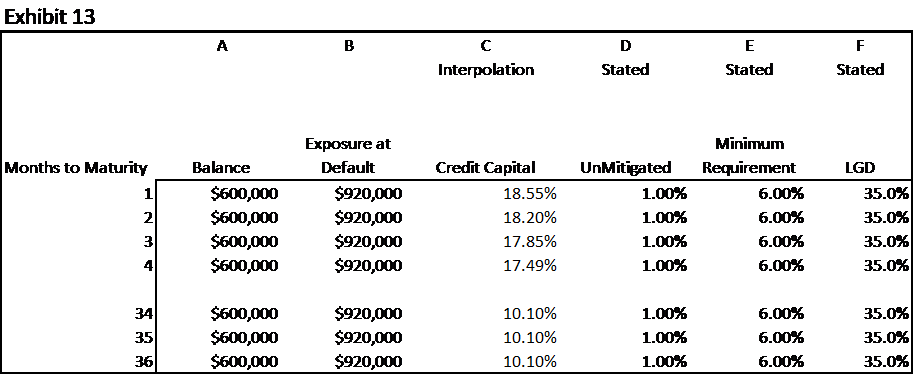This screenshot has width=914, height=375.
Task: Click the Months to Maturity header
Action: pyautogui.click(x=75, y=169)
